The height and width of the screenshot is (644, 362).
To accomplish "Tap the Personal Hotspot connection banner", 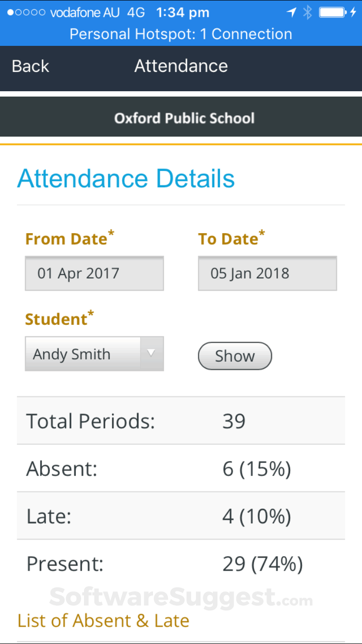I will point(181,34).
